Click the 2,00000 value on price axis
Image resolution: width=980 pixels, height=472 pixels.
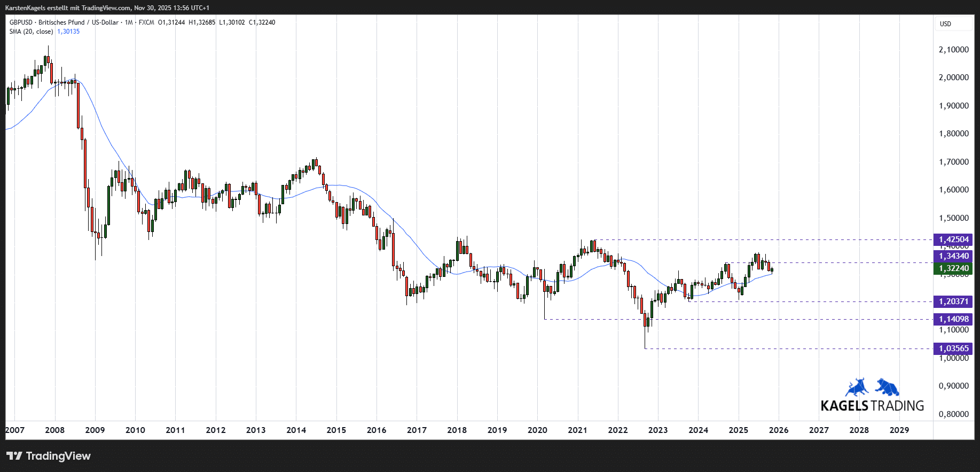pos(953,78)
